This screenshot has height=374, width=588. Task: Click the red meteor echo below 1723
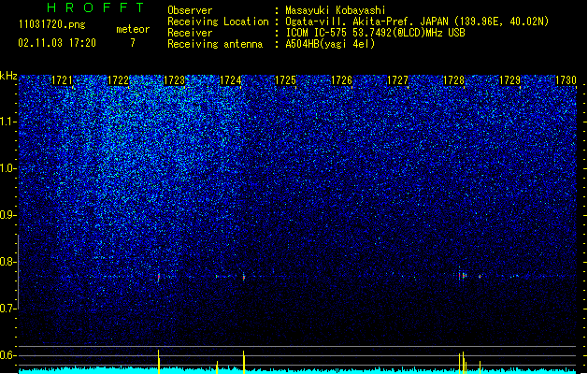159,277
